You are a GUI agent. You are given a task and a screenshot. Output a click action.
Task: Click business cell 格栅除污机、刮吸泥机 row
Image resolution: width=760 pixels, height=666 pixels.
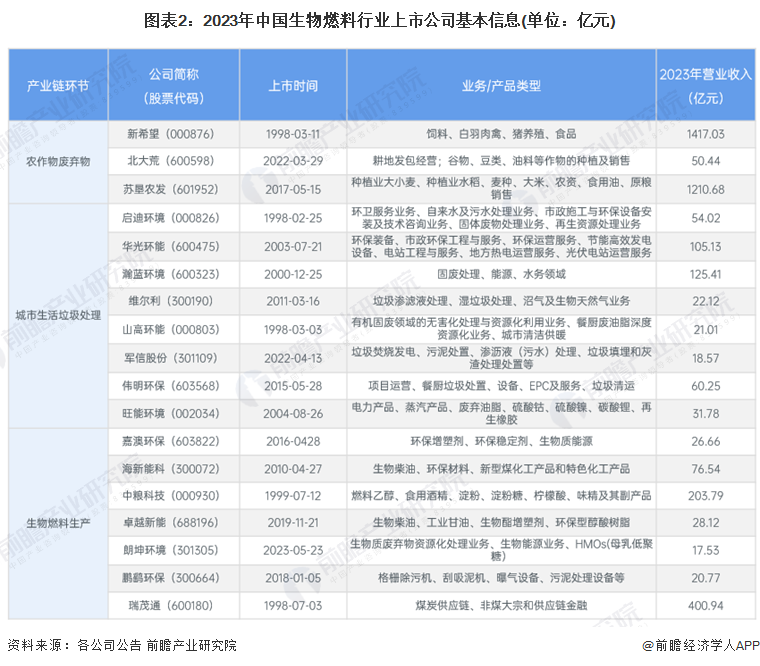(501, 578)
